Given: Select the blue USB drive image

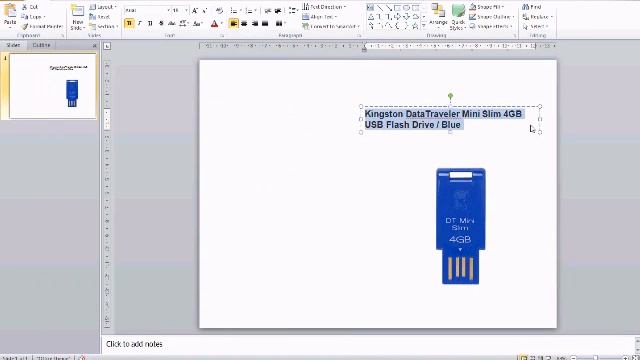Looking at the screenshot, I should [x=460, y=226].
